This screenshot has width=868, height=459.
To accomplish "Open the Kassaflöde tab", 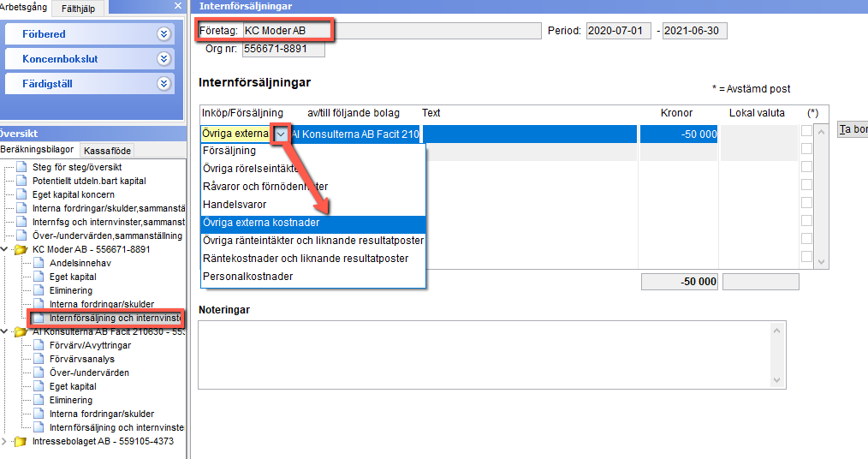I will tap(107, 151).
